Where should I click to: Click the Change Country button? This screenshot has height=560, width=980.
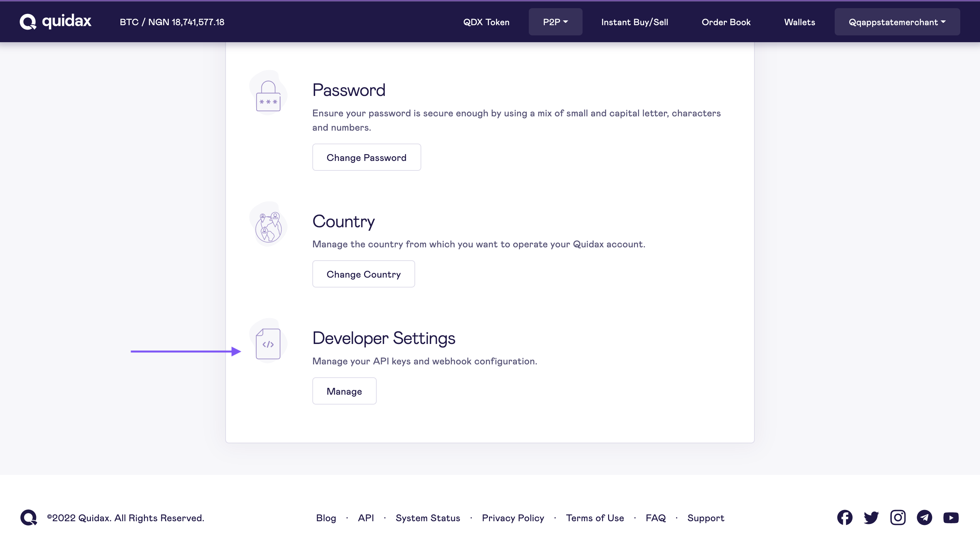click(363, 274)
